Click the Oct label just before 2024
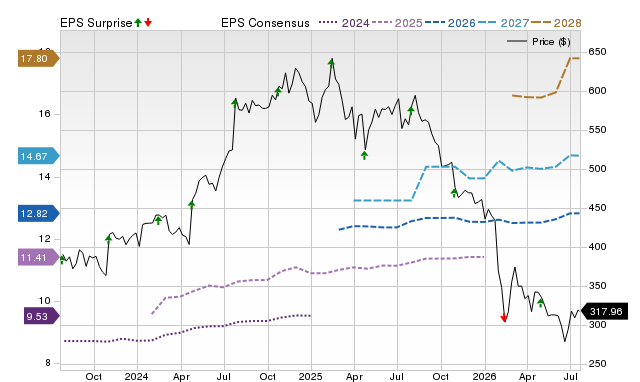Viewport: 640px width, 382px height. pyautogui.click(x=93, y=376)
